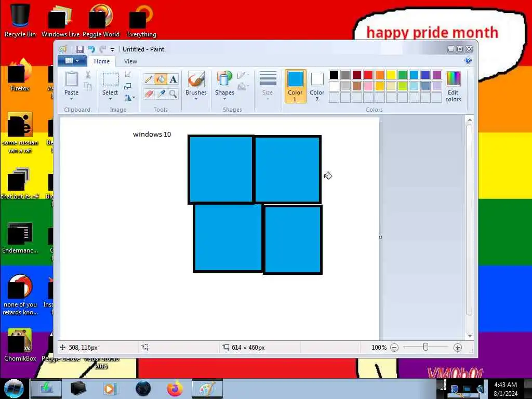Click the zoom out minus button
Viewport: 532px width, 399px height.
tap(394, 348)
